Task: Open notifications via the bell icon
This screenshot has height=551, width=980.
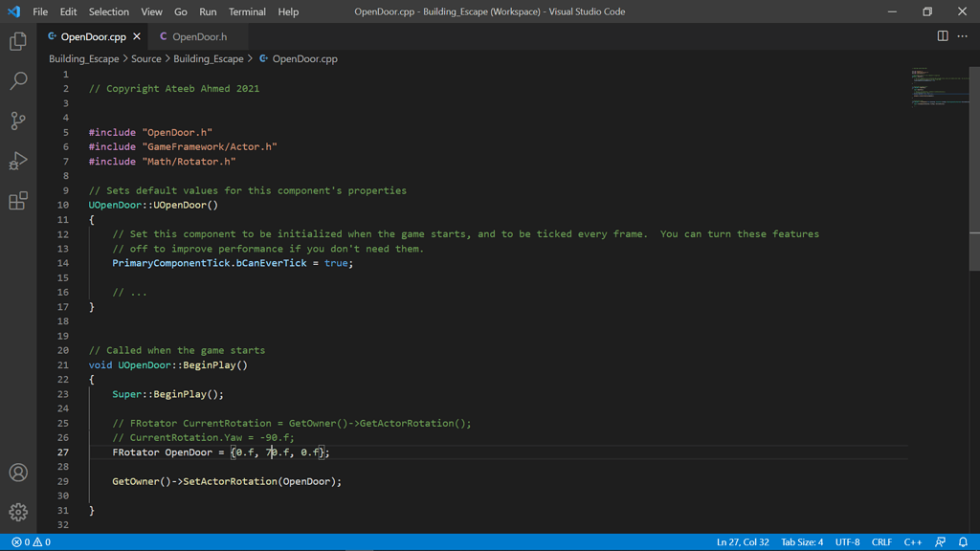Action: point(964,541)
